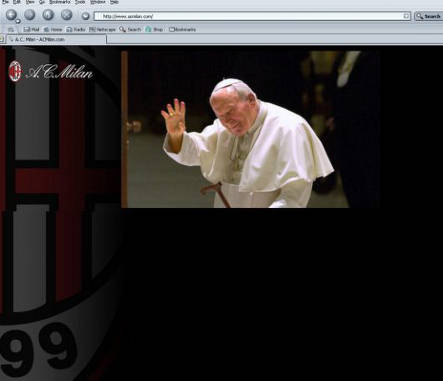Open Radio from the personal toolbar
Image resolution: width=443 pixels, height=381 pixels.
pyautogui.click(x=76, y=29)
